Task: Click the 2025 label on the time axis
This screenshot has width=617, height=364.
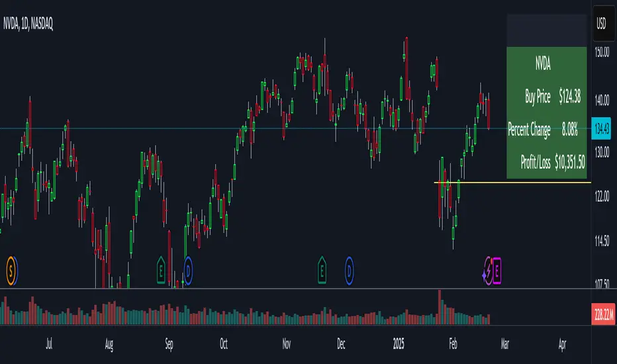Action: (399, 344)
